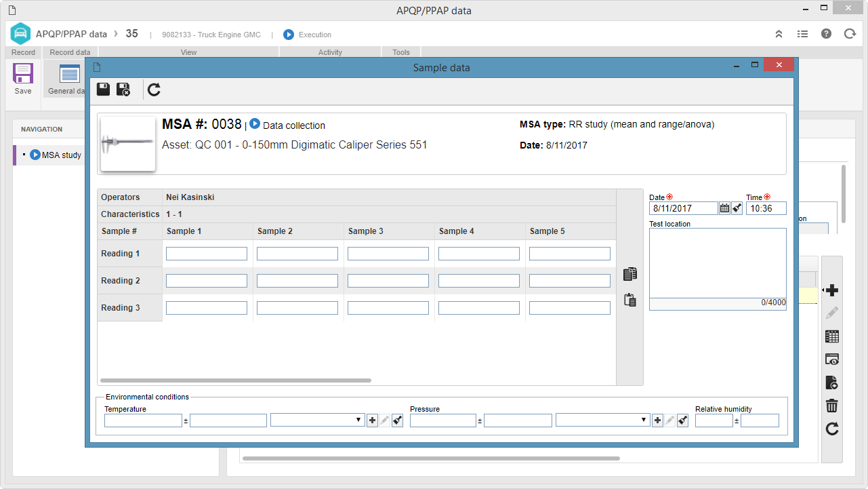The height and width of the screenshot is (489, 868).
Task: Open the Pressure unit dropdown
Action: point(602,420)
